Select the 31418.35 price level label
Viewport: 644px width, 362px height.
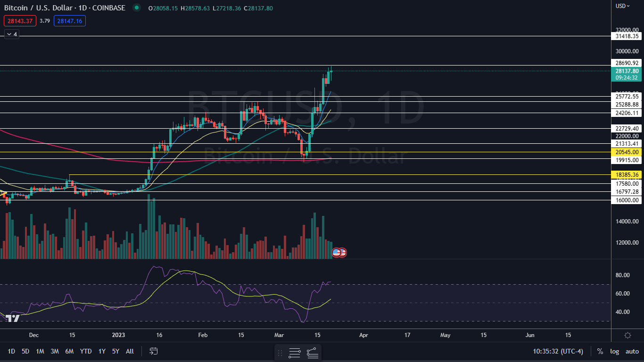(x=627, y=36)
